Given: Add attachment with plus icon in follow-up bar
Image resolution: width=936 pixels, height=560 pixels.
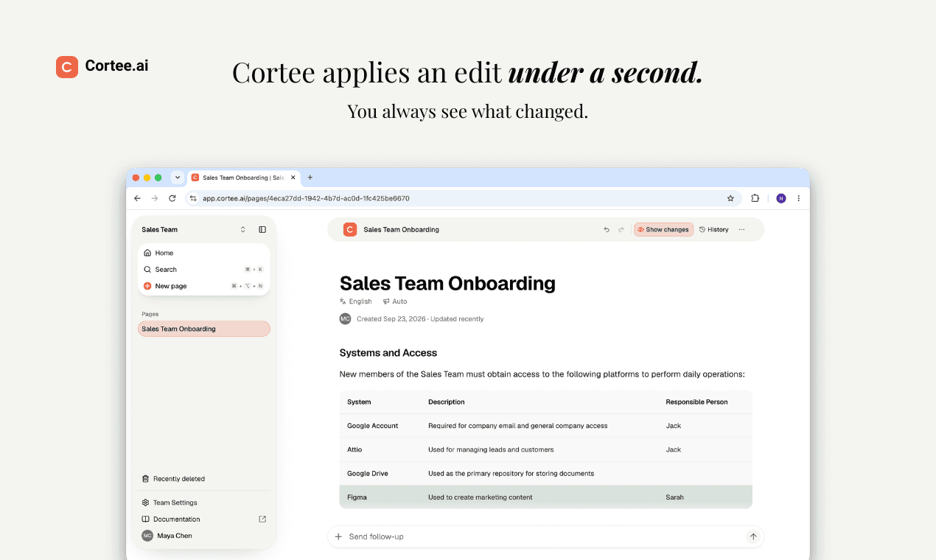Looking at the screenshot, I should (x=338, y=536).
